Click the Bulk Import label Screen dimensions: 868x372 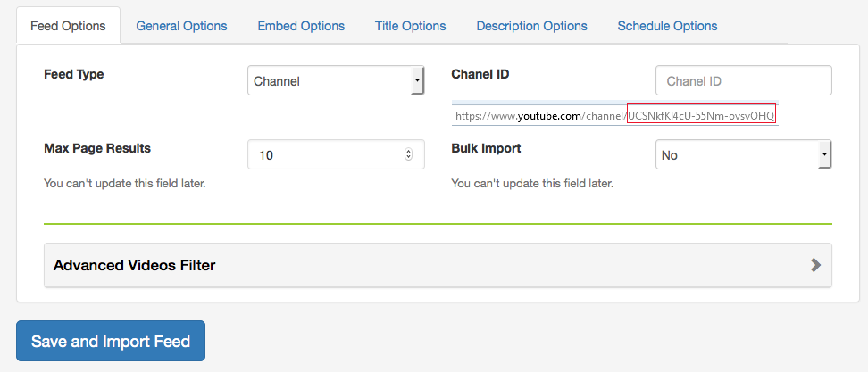[x=486, y=148]
